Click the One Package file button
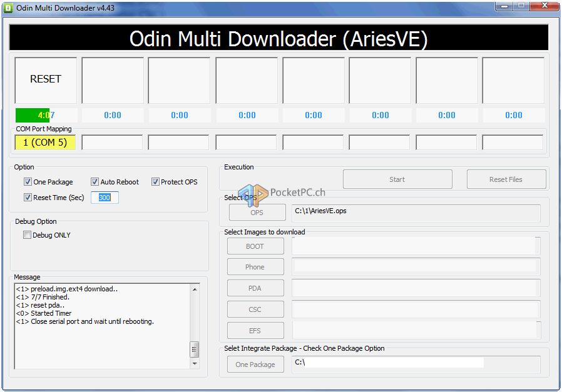This screenshot has width=562, height=392. pos(255,364)
